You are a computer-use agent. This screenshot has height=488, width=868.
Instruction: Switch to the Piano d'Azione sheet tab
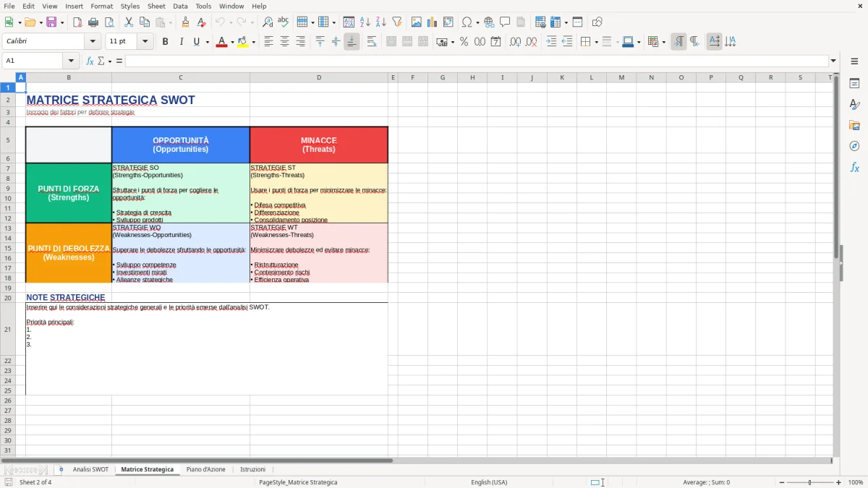[x=205, y=468]
